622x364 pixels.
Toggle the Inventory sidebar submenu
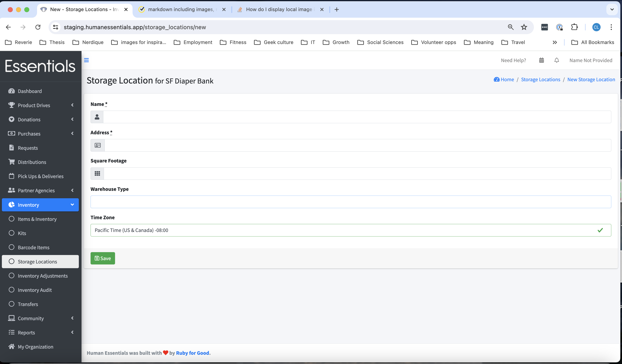pos(72,205)
